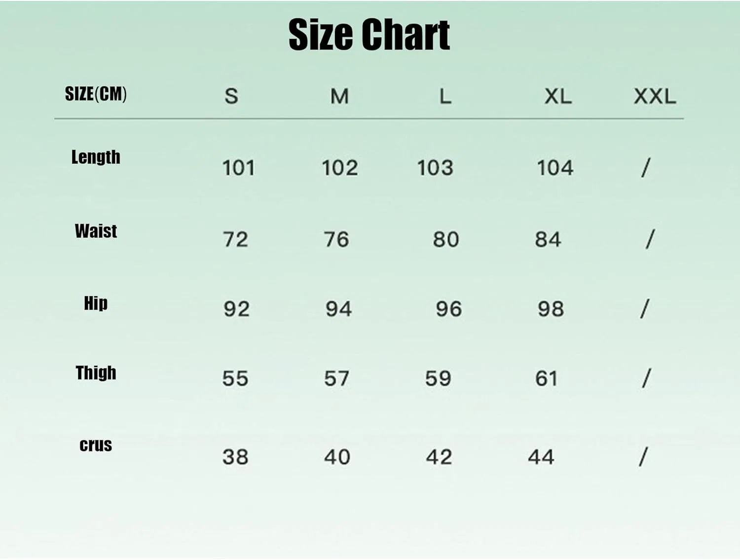Click the Hip row label
Image resolution: width=740 pixels, height=560 pixels.
point(96,302)
